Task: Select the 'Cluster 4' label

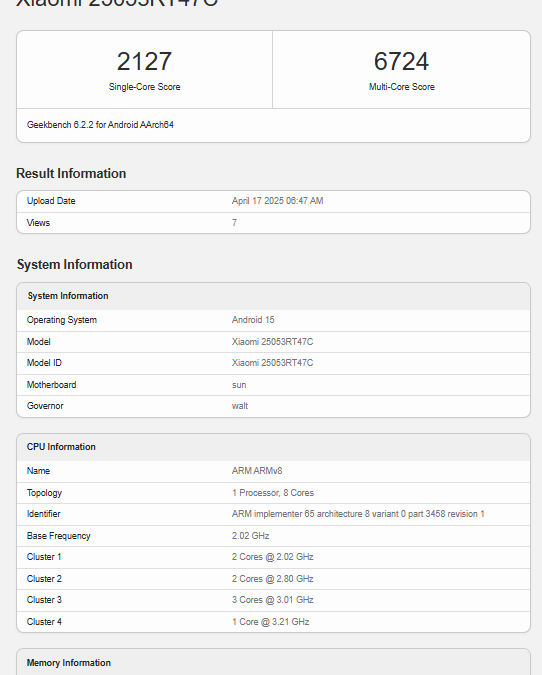Action: [x=44, y=622]
